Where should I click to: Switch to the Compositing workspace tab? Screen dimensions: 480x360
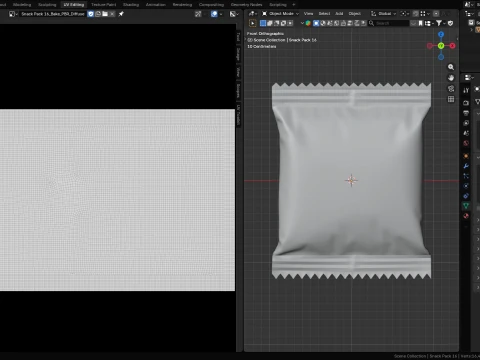[x=211, y=5]
